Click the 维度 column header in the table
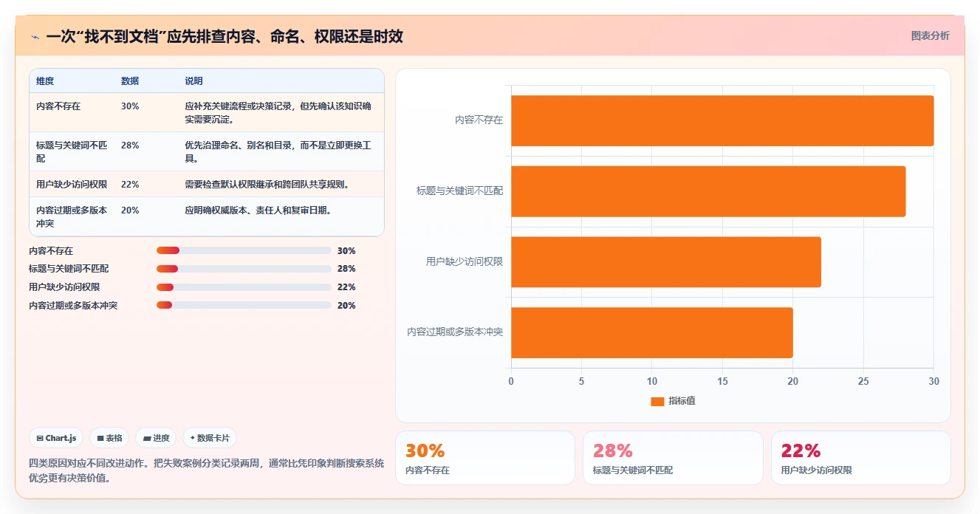Image resolution: width=980 pixels, height=514 pixels. (45, 81)
